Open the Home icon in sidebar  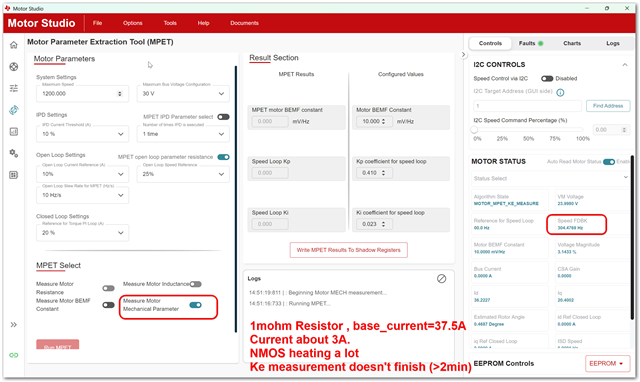click(x=13, y=45)
